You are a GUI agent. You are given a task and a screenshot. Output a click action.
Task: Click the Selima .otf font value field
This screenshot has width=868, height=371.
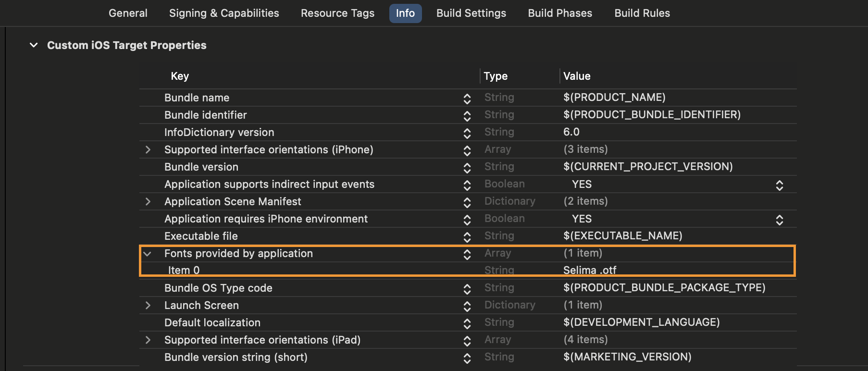coord(590,270)
